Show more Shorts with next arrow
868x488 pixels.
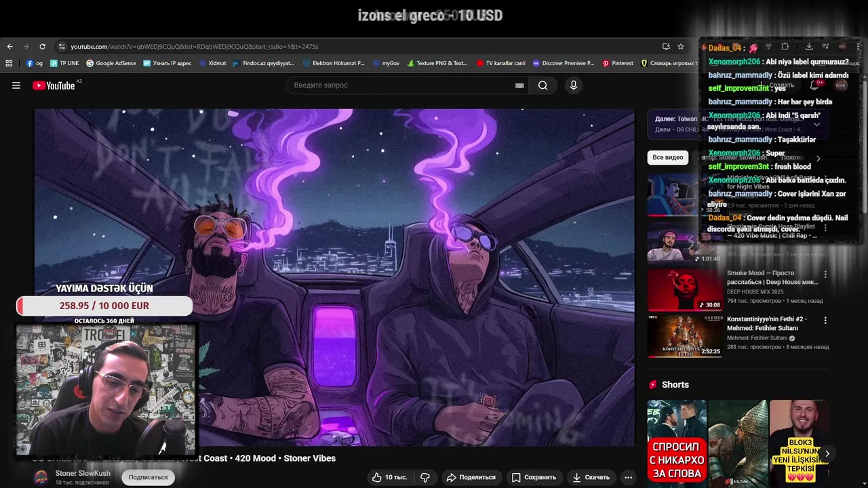click(827, 454)
